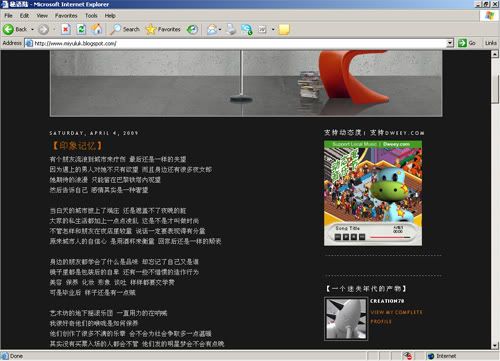Image resolution: width=500 pixels, height=361 pixels.
Task: Open View My Complete Profile link
Action: [396, 317]
